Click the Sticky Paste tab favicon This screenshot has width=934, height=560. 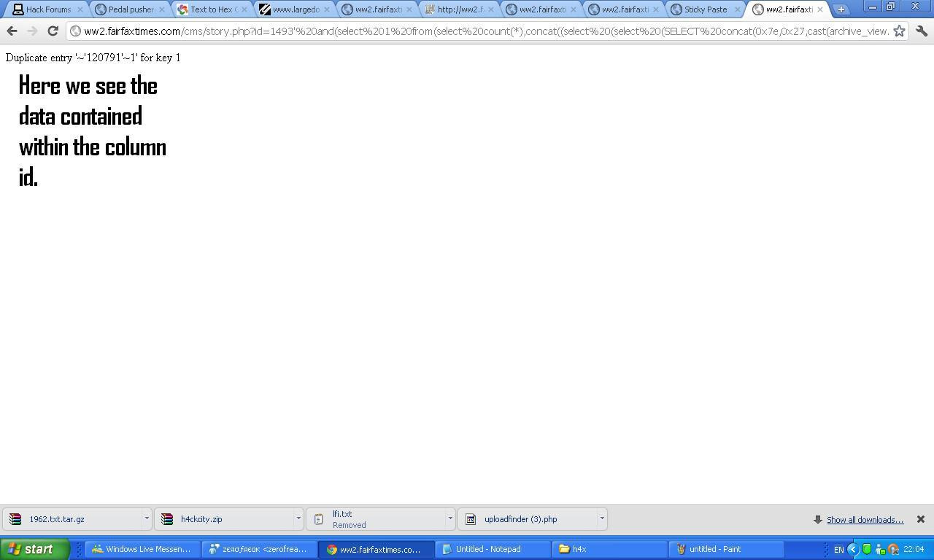(x=676, y=9)
